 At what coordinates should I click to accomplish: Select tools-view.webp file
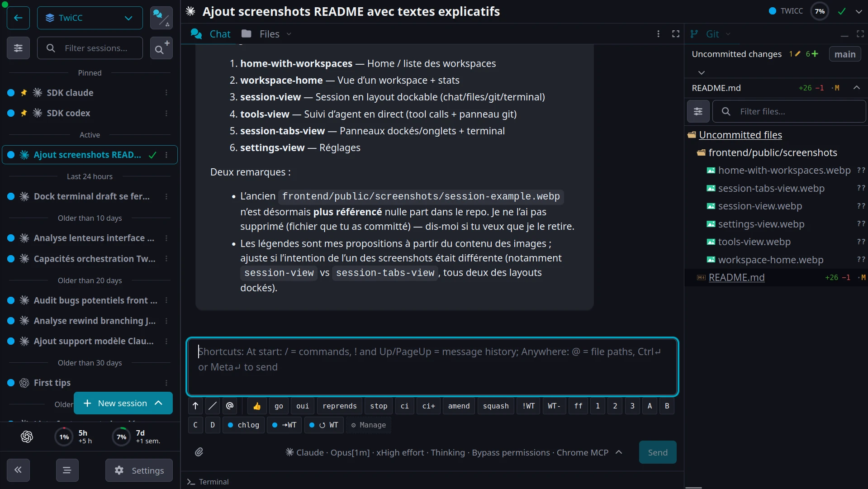click(754, 242)
